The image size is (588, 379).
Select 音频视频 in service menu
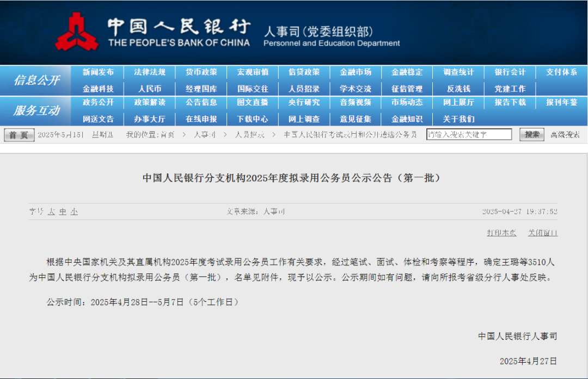click(356, 102)
